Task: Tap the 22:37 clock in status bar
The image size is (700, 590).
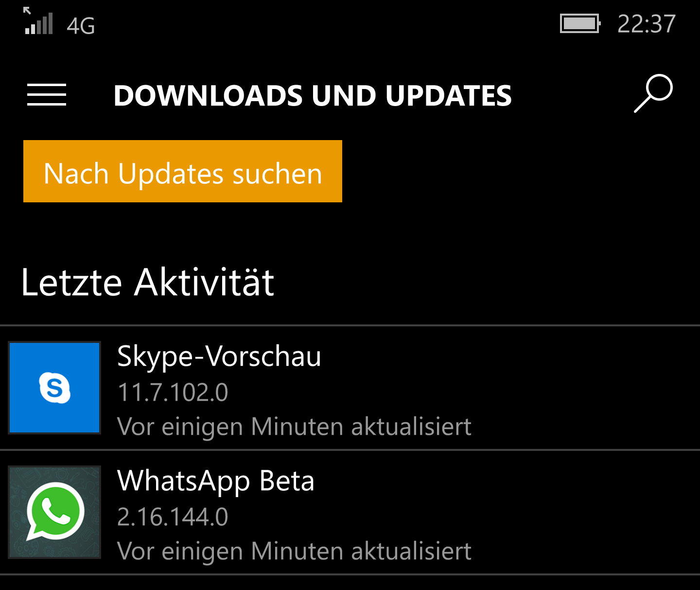Action: click(x=647, y=24)
